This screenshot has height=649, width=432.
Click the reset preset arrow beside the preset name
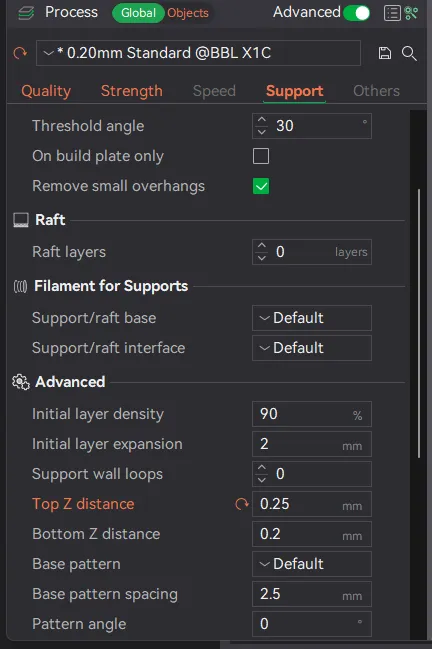[x=20, y=53]
